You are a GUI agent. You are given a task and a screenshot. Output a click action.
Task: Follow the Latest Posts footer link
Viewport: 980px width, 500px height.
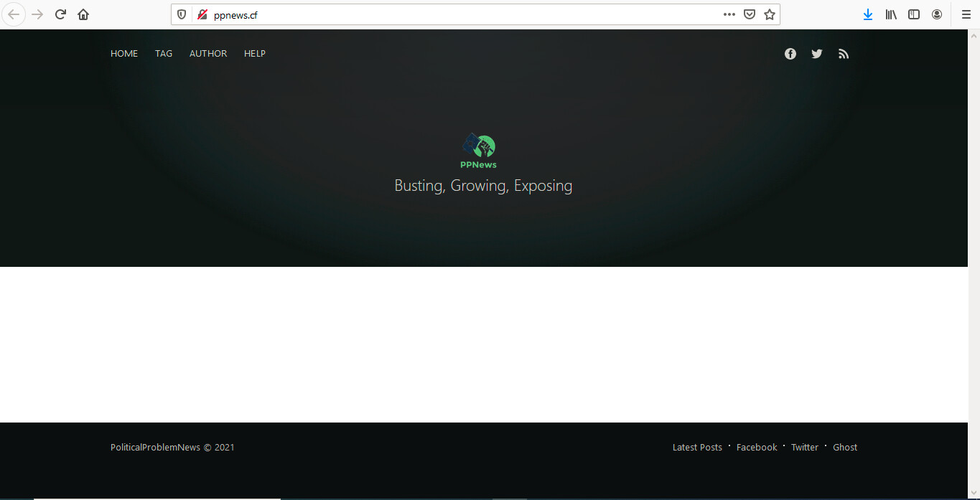697,447
